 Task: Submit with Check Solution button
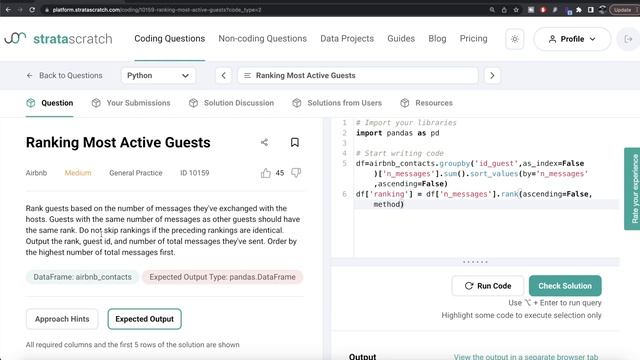coord(565,286)
